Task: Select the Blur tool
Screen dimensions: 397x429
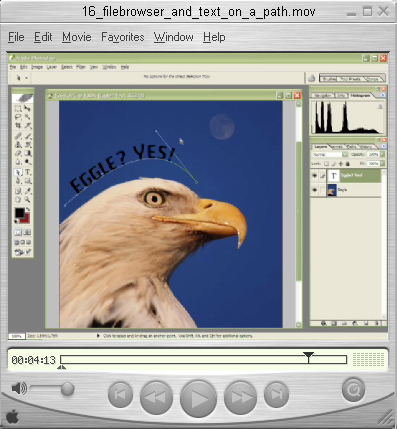Action: tap(18, 162)
